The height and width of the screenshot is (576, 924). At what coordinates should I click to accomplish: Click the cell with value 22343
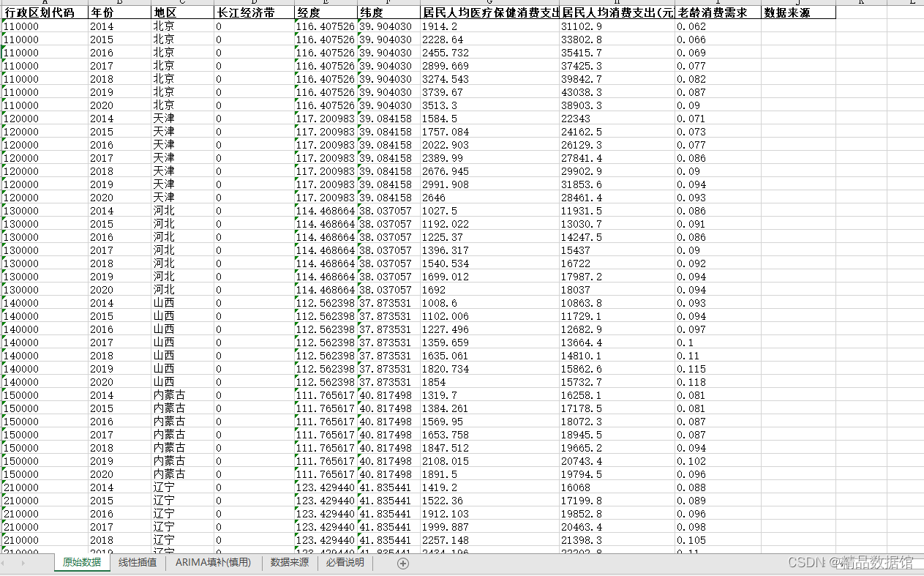click(x=617, y=119)
